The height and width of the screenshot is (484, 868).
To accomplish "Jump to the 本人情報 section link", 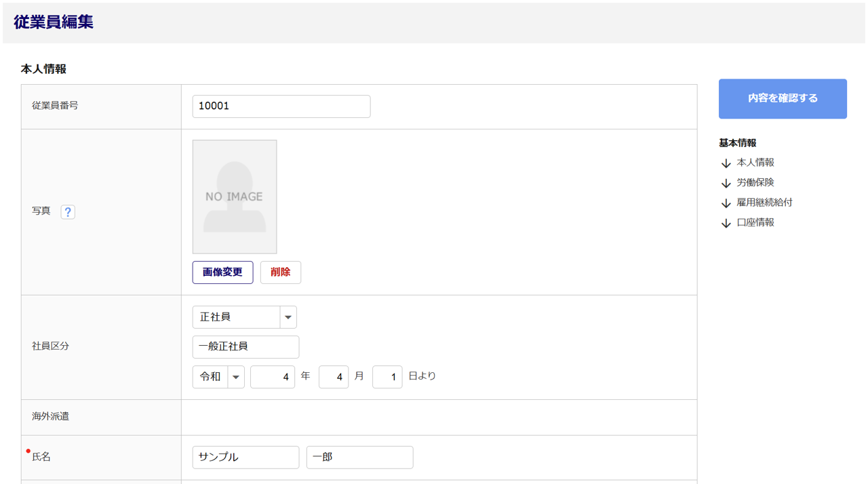I will point(755,163).
